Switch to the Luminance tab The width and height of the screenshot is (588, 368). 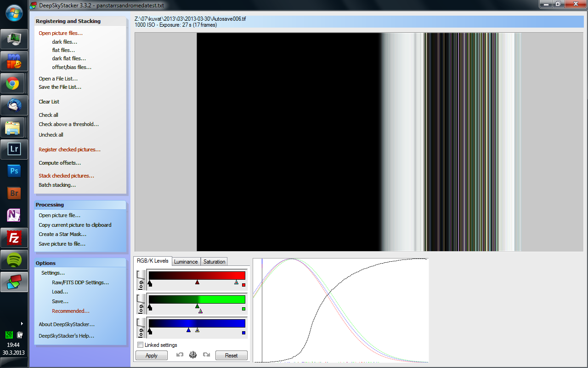(x=186, y=262)
